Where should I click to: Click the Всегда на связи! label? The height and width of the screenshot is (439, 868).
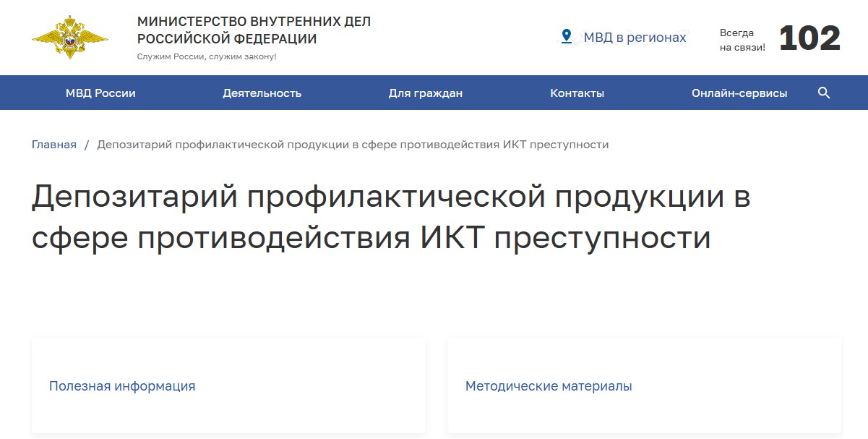click(742, 40)
